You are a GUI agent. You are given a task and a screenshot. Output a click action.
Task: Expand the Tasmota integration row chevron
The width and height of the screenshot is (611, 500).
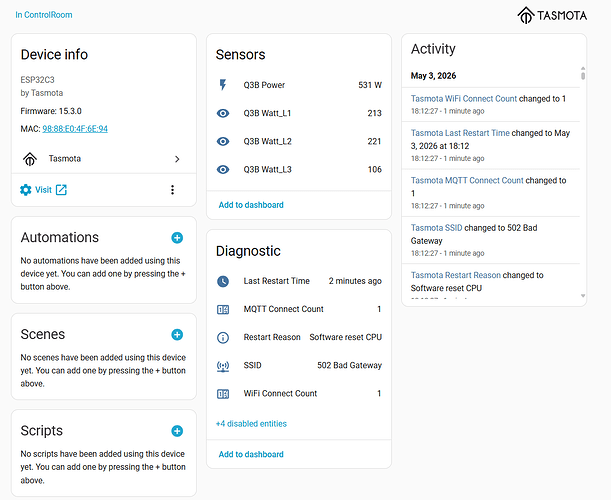[177, 159]
